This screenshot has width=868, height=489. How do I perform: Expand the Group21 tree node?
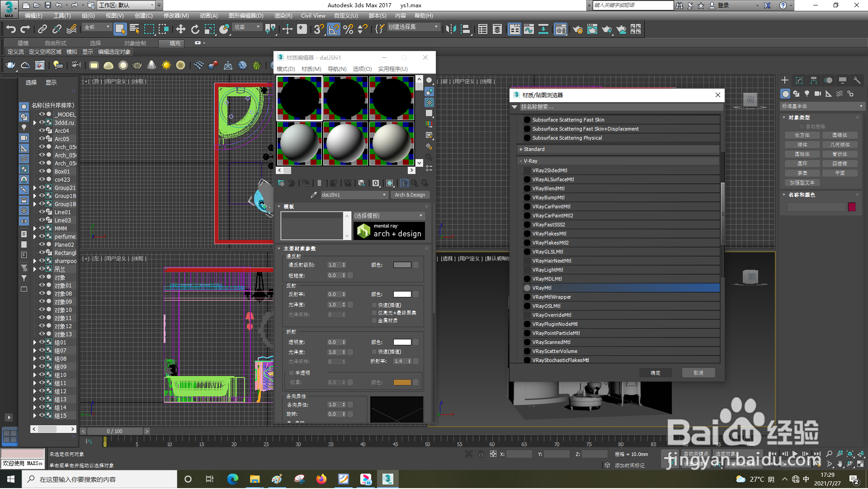click(x=35, y=188)
